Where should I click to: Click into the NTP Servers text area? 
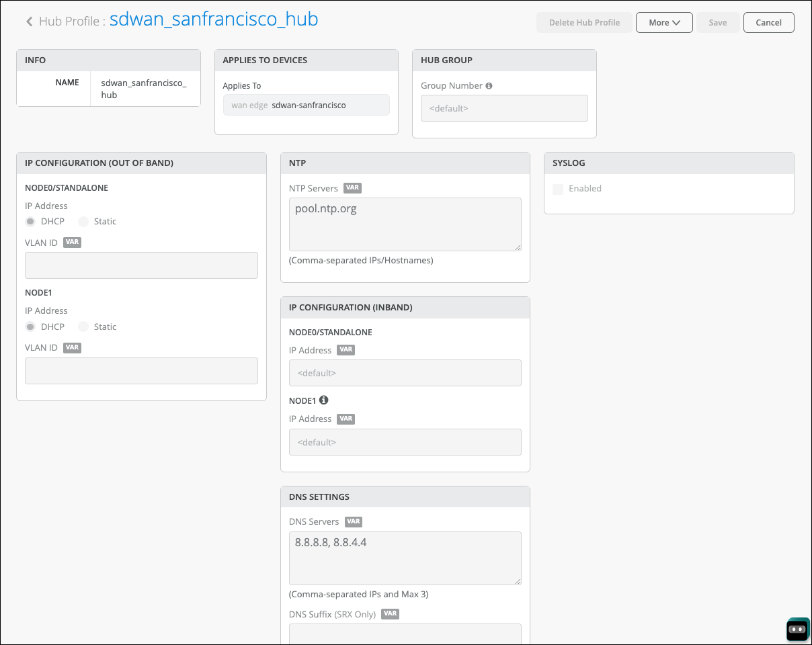point(405,224)
